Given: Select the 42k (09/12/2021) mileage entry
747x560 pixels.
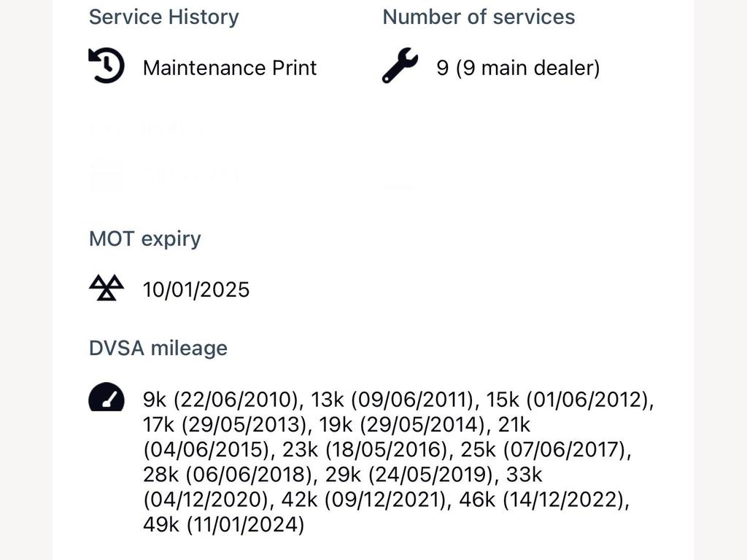Looking at the screenshot, I should point(363,499).
